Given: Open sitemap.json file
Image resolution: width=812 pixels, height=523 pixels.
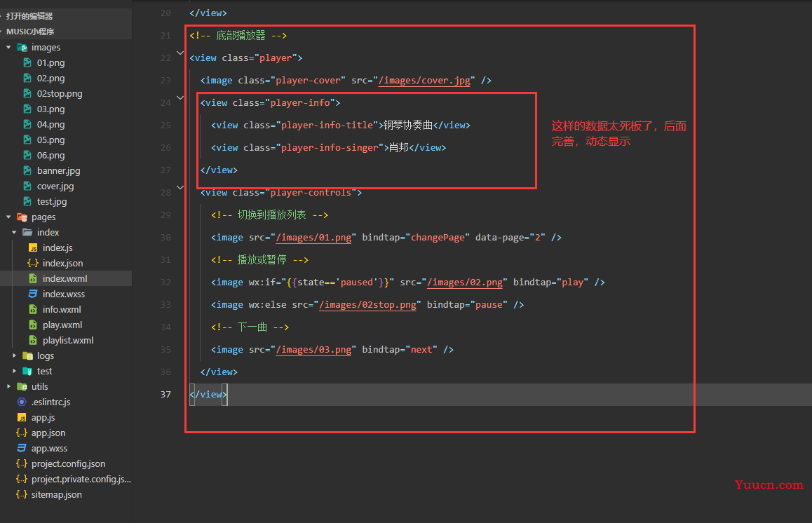Looking at the screenshot, I should (56, 494).
